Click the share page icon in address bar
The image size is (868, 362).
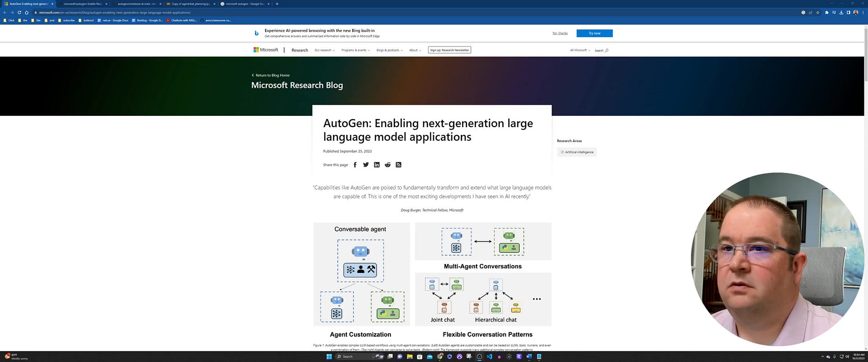[811, 13]
